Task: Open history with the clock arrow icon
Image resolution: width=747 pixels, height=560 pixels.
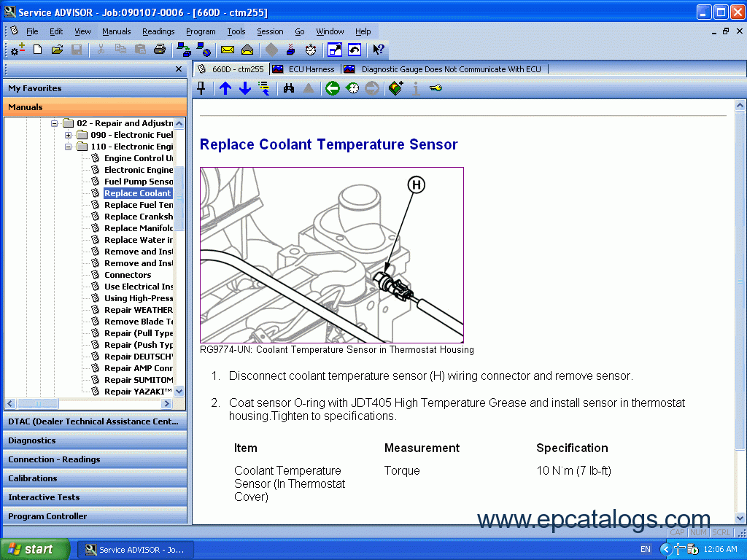Action: click(352, 88)
